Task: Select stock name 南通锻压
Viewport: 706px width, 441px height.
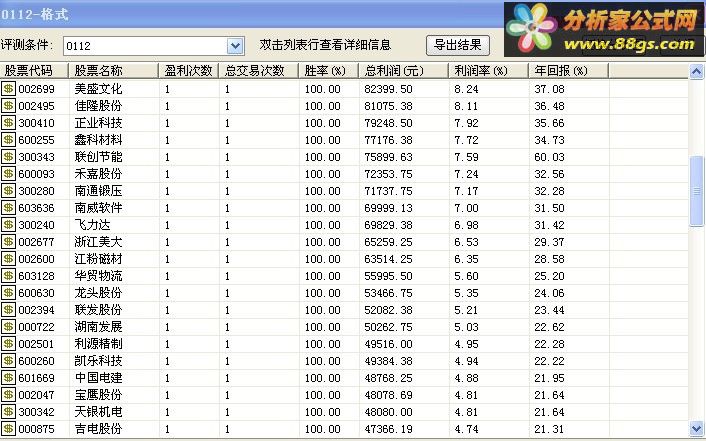Action: click(x=98, y=191)
